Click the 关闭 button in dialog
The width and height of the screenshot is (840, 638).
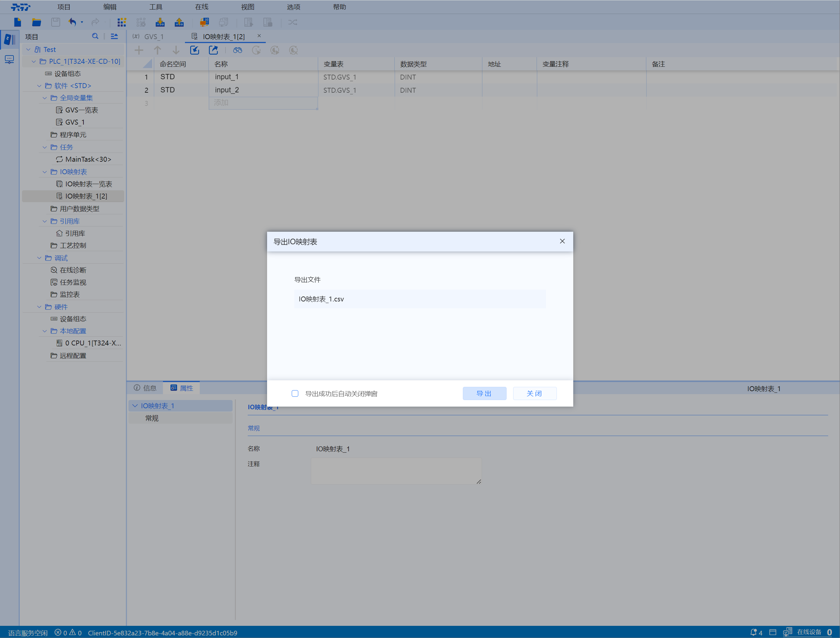[534, 393]
